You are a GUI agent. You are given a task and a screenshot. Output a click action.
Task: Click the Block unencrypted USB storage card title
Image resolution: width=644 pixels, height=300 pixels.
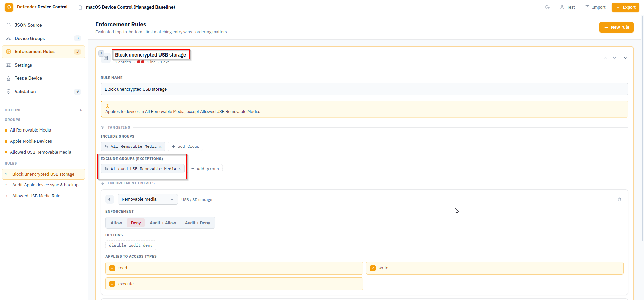coord(150,55)
